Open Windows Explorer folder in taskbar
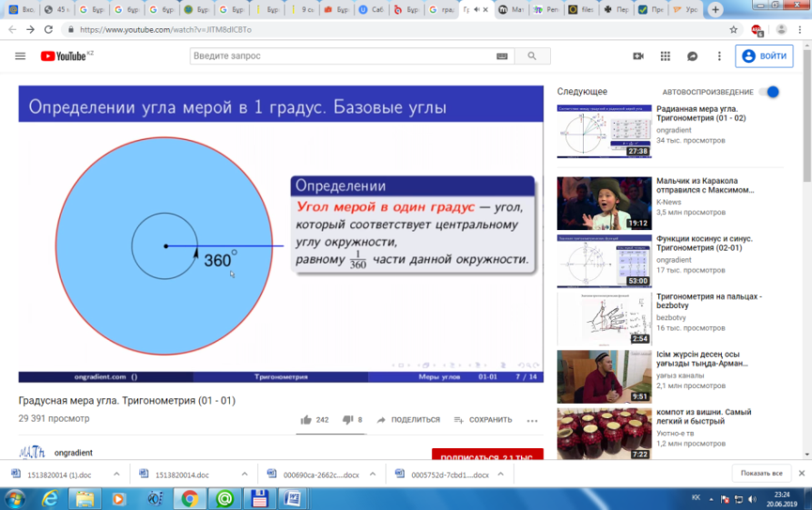 click(x=85, y=498)
